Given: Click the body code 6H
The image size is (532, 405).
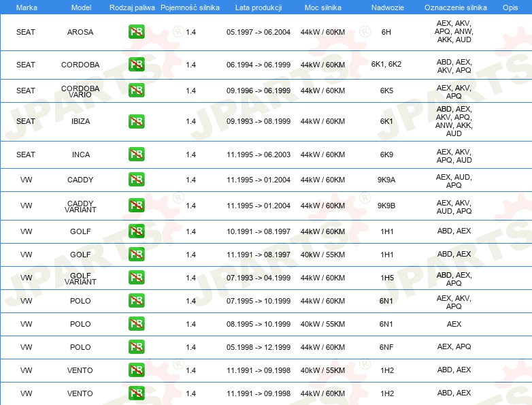Looking at the screenshot, I should pos(386,32).
